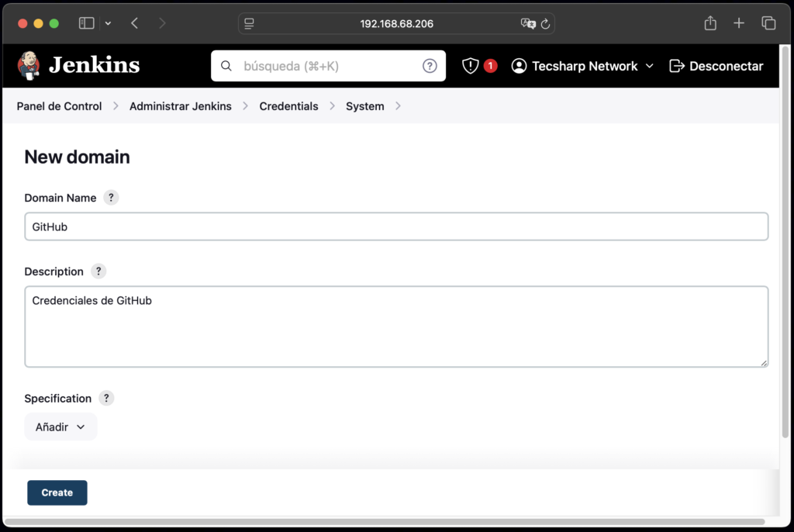
Task: Click the red notification badge showing 1
Action: 490,66
